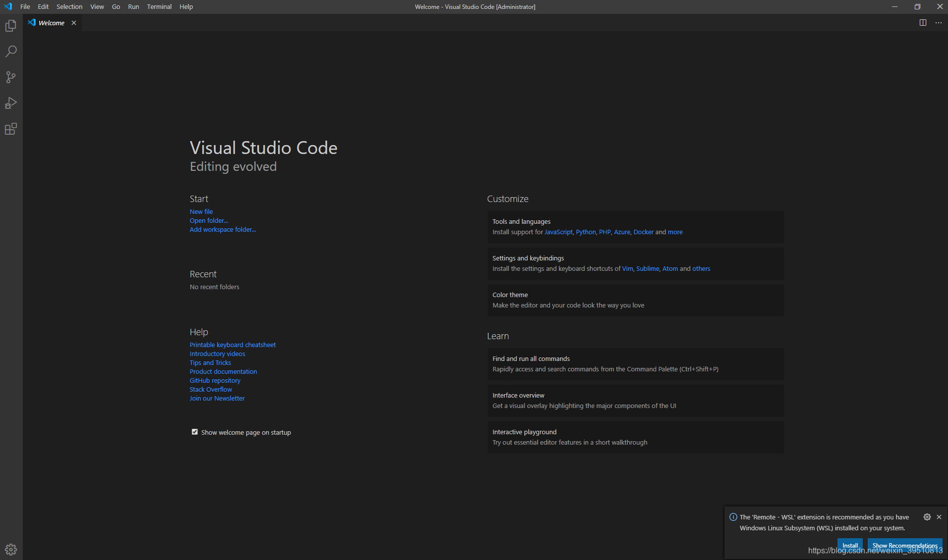Open the Source Control view
Screen dimensions: 948x560
(10, 77)
